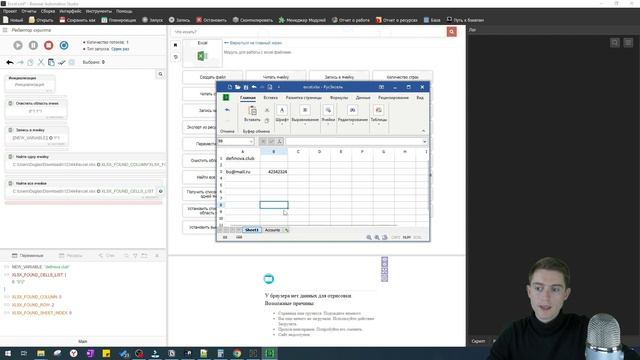Click the 'Запись' toolbar item
Screen dimensions: 640x360
[179, 20]
